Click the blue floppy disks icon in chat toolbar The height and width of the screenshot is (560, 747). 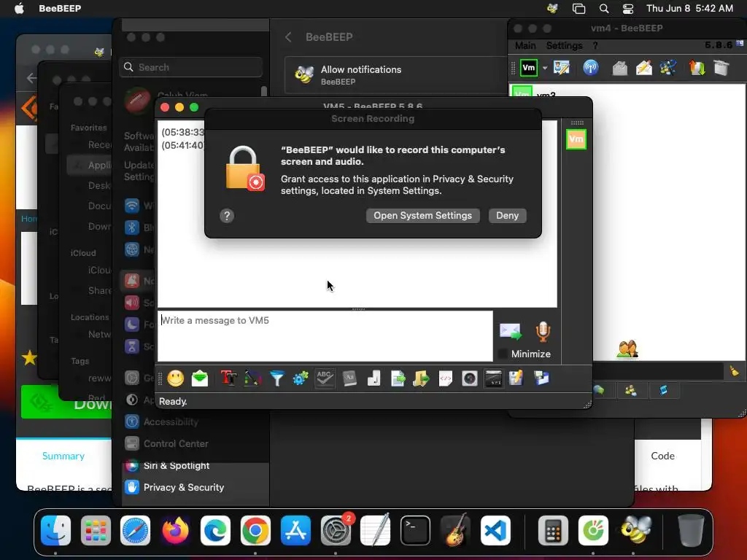coord(541,378)
